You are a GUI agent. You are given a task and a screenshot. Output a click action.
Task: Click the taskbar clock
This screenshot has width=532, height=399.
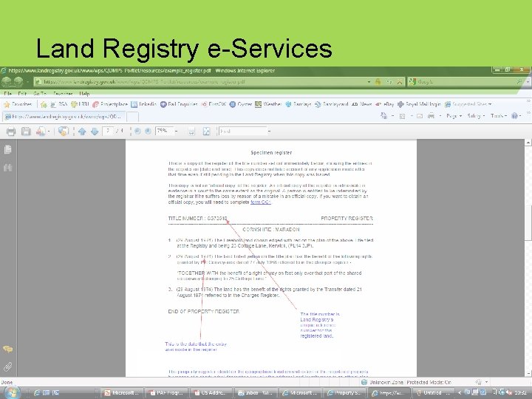[x=521, y=393]
